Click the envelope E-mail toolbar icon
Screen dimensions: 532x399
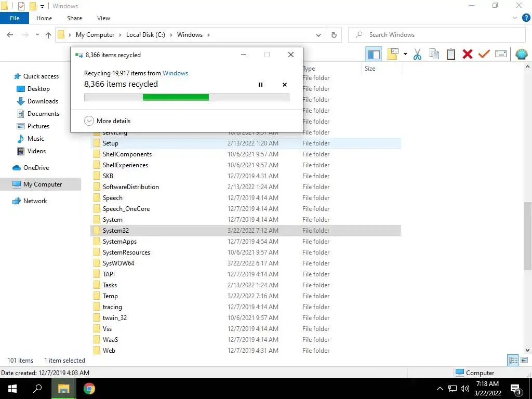click(x=501, y=54)
